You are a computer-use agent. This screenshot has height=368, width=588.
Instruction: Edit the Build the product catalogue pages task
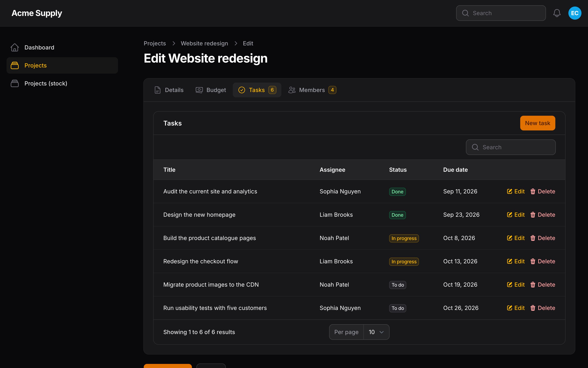516,238
